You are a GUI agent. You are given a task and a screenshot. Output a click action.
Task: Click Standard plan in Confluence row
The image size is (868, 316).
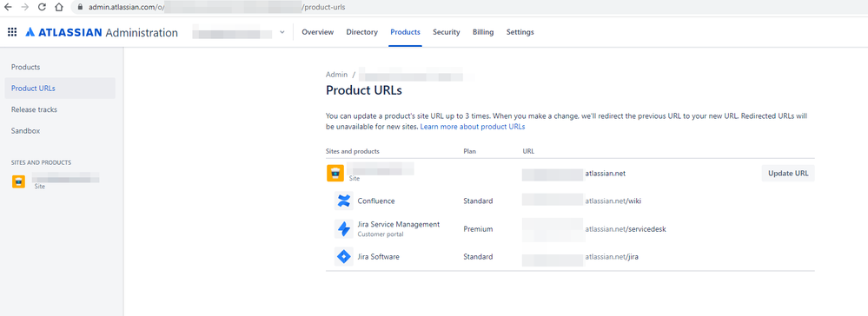click(x=478, y=201)
